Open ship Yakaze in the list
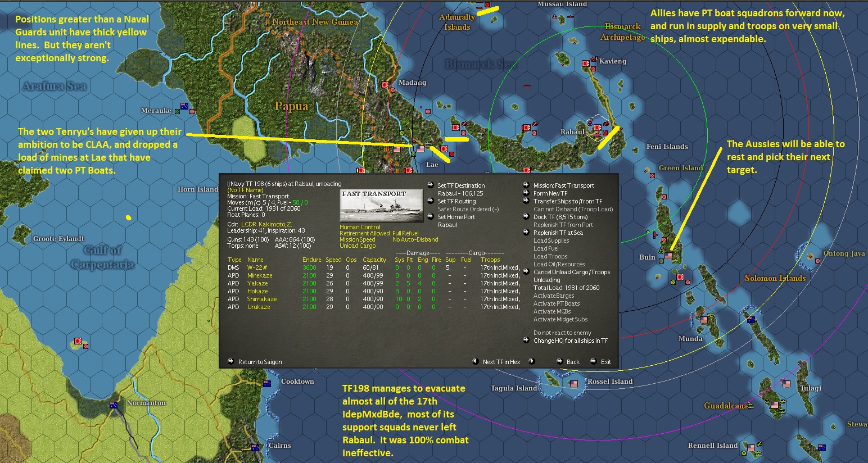This screenshot has width=868, height=463. coord(257,283)
